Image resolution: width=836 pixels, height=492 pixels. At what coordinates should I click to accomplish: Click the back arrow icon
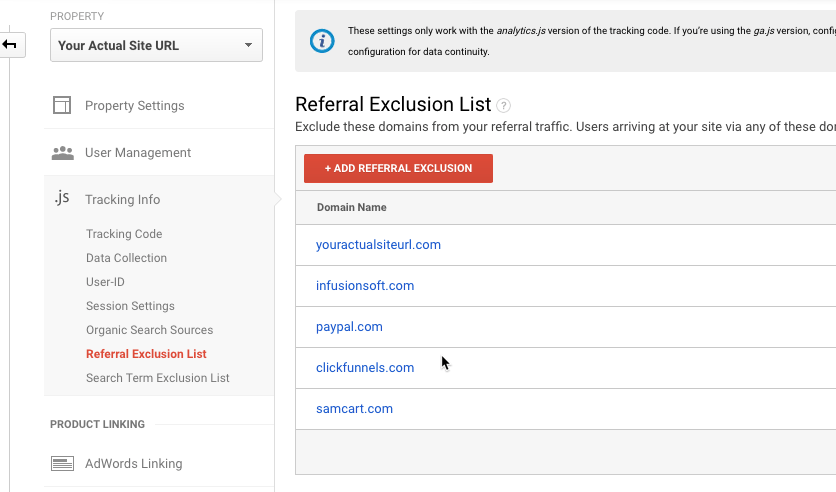click(10, 45)
